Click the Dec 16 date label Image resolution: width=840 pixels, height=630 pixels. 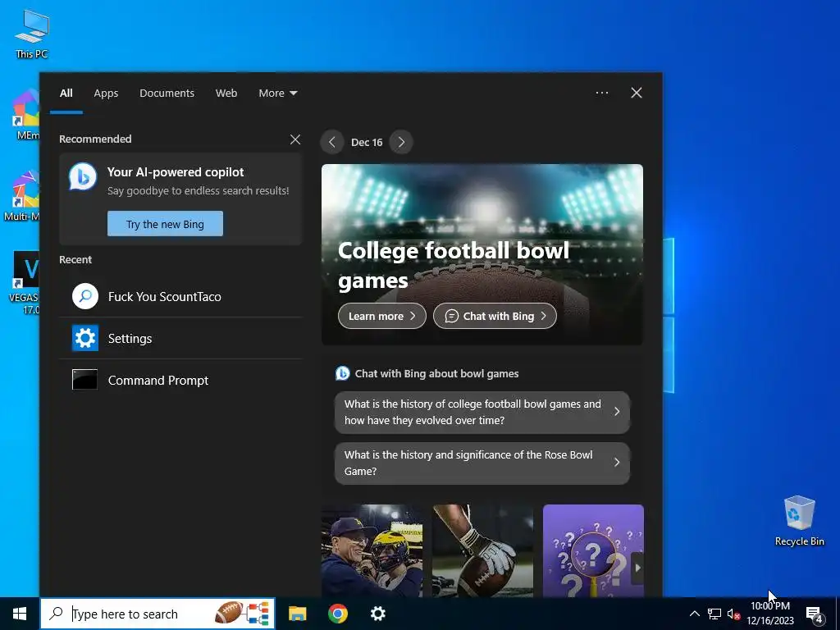click(x=367, y=142)
